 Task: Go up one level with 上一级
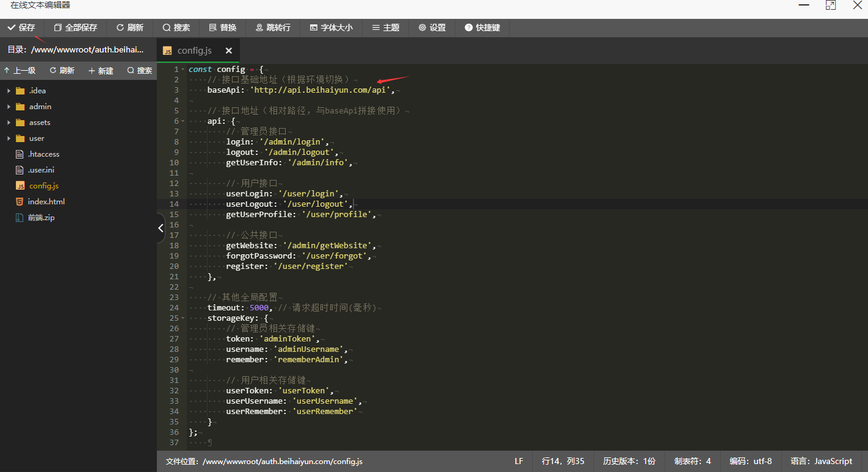click(x=20, y=71)
